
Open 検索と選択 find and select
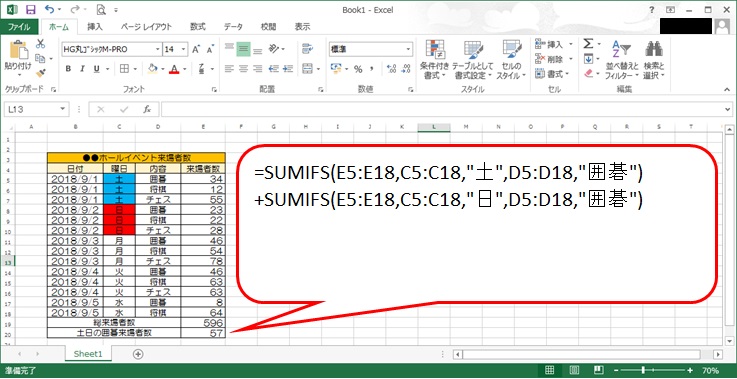654,59
